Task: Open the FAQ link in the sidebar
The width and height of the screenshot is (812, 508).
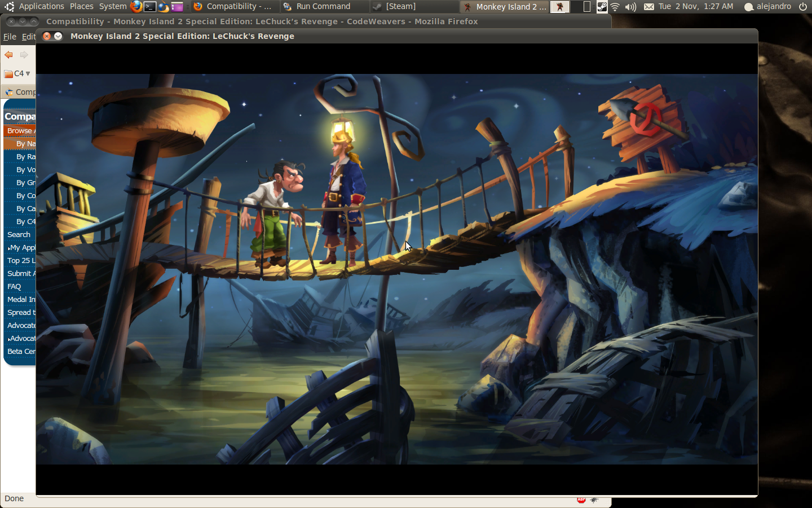Action: click(14, 286)
